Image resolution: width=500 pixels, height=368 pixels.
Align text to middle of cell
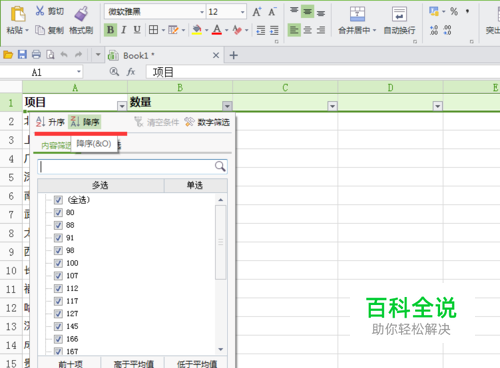[x=307, y=12]
